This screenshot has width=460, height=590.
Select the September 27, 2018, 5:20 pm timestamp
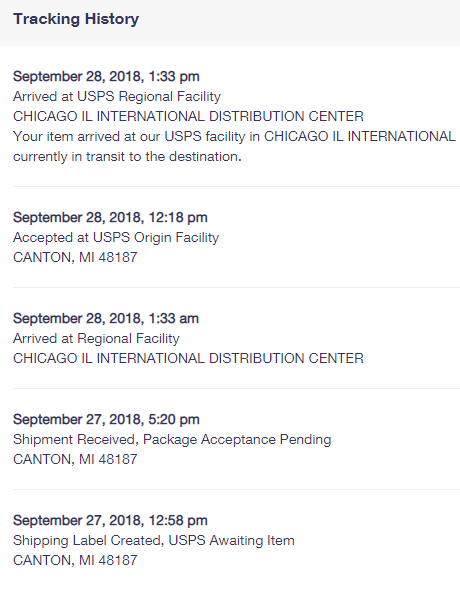(x=106, y=419)
